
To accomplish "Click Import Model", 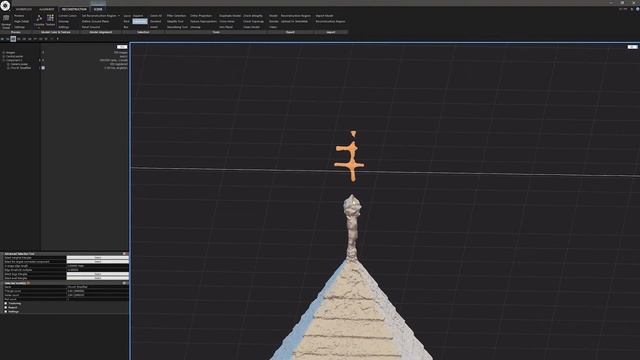I will pyautogui.click(x=324, y=16).
